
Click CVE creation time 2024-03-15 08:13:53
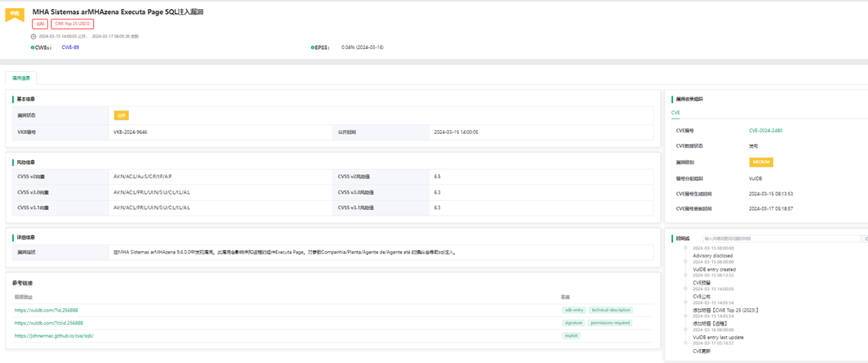coord(771,194)
